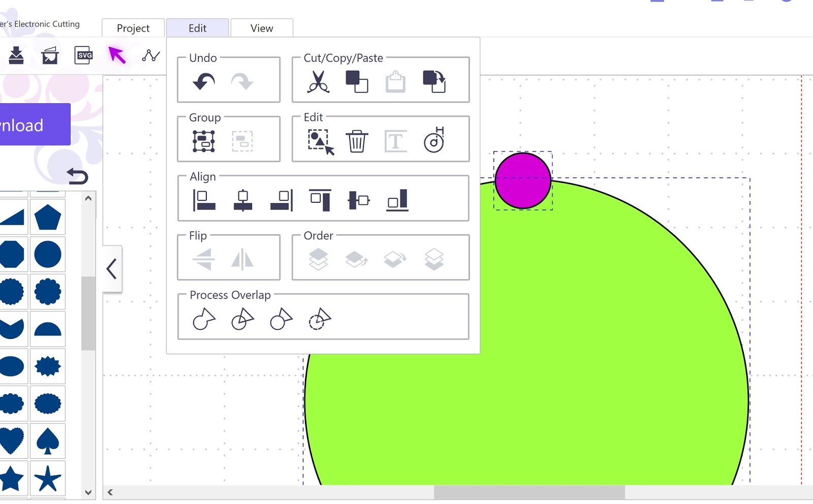813x504 pixels.
Task: Collapse the shapes panel with the chevron
Action: [112, 269]
